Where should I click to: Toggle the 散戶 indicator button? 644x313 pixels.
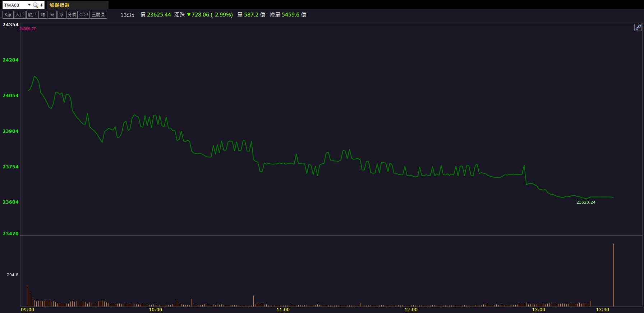[x=32, y=15]
